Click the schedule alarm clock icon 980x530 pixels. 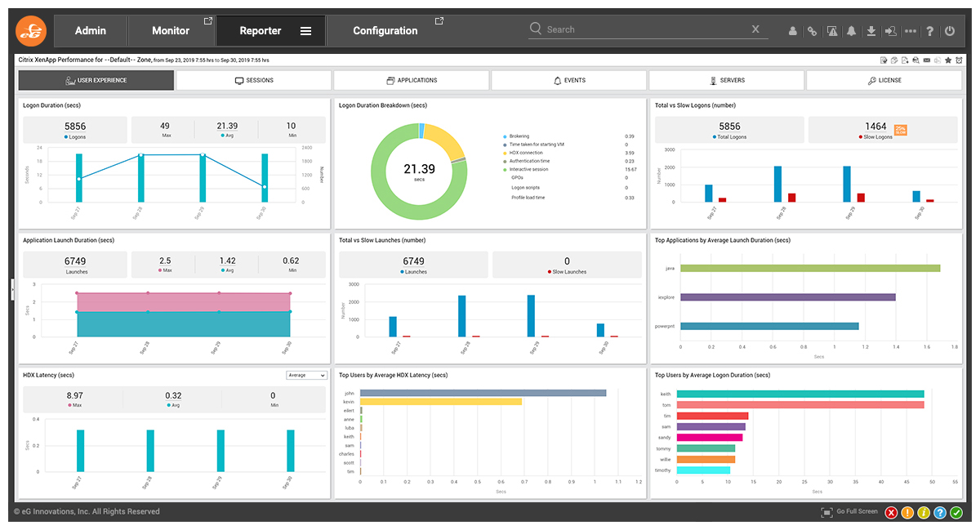958,60
